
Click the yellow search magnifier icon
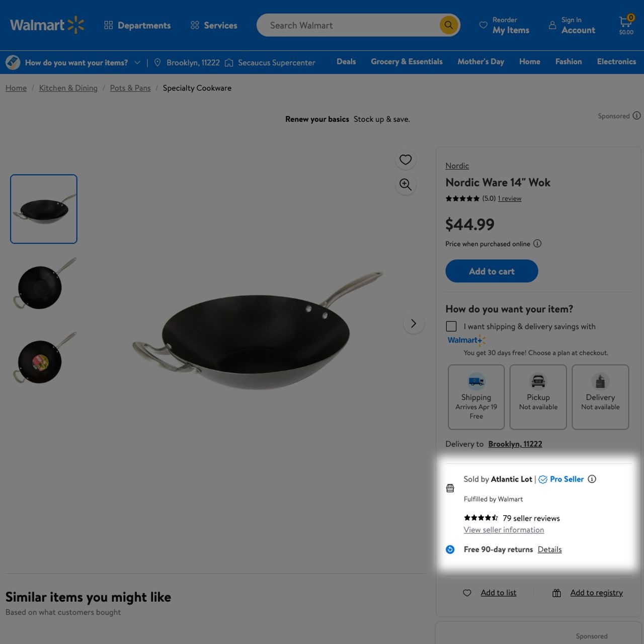pyautogui.click(x=448, y=25)
